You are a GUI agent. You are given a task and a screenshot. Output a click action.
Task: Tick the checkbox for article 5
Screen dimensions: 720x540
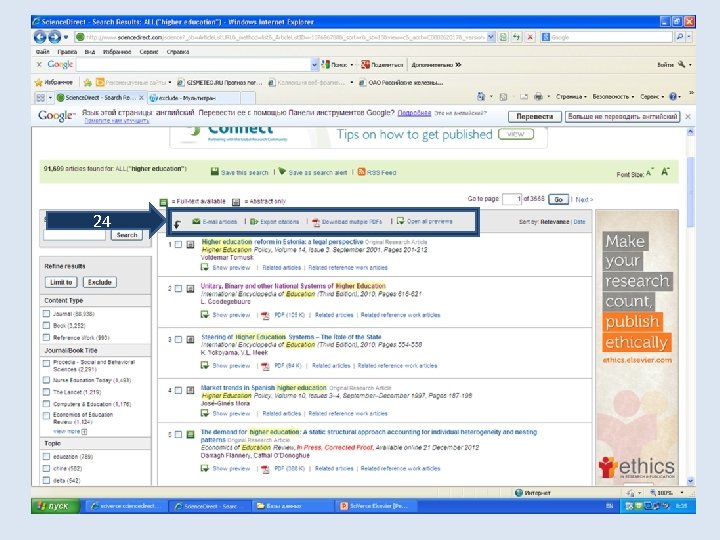point(178,434)
